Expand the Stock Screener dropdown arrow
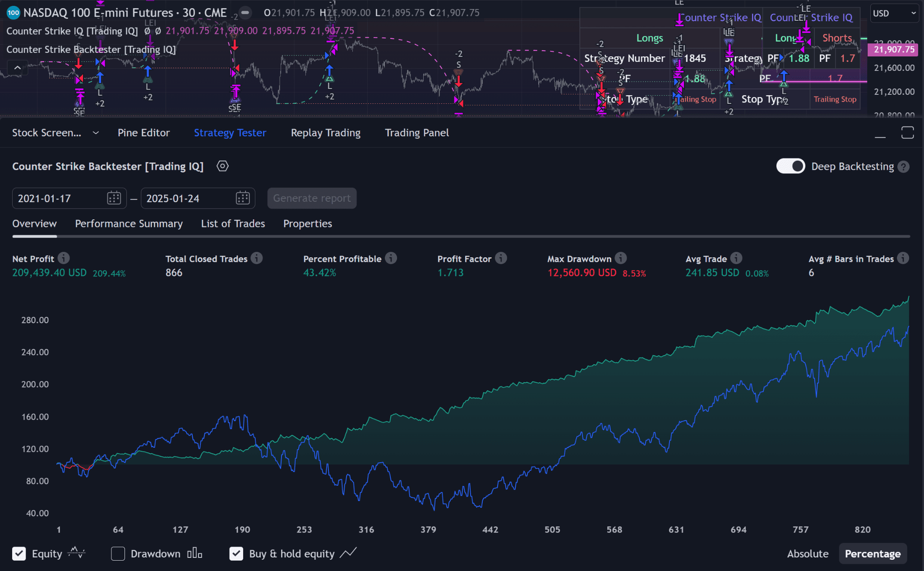This screenshot has width=924, height=571. pos(96,133)
